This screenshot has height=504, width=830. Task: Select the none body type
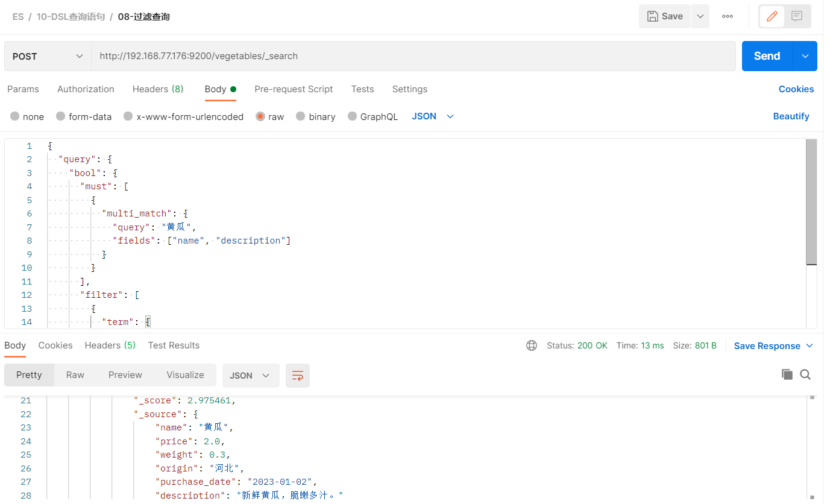tap(27, 116)
